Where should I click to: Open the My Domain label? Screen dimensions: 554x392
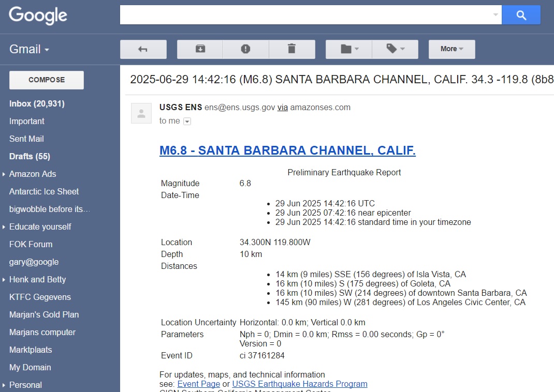point(30,368)
